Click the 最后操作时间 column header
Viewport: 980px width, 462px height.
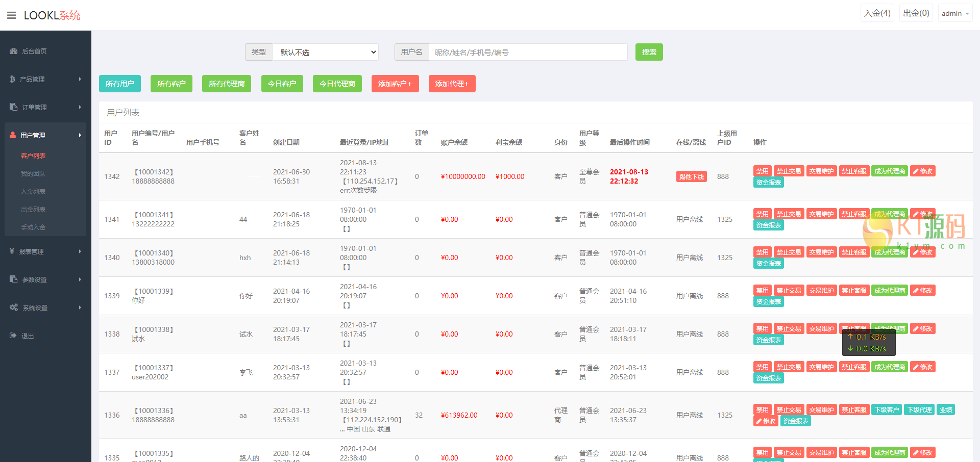pos(630,142)
